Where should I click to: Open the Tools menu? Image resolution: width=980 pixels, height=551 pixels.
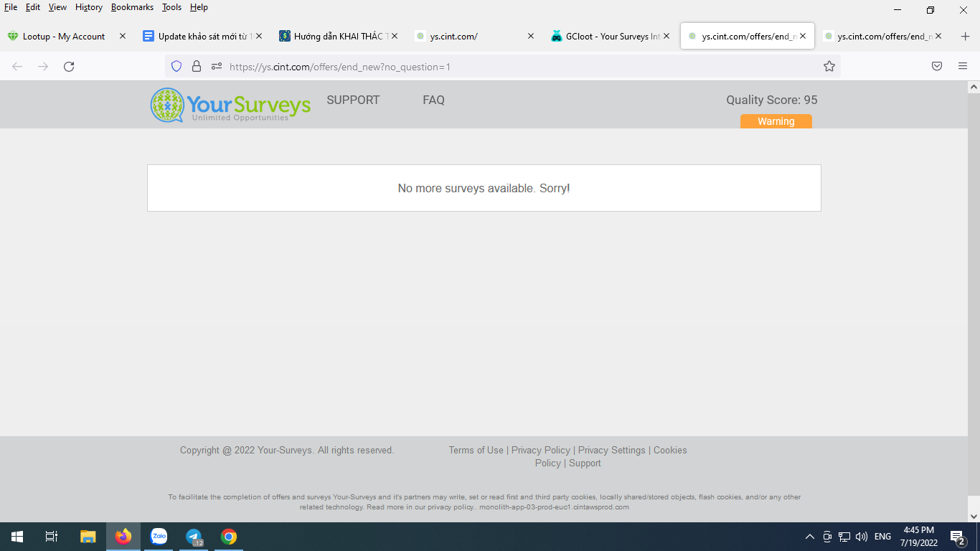click(172, 7)
